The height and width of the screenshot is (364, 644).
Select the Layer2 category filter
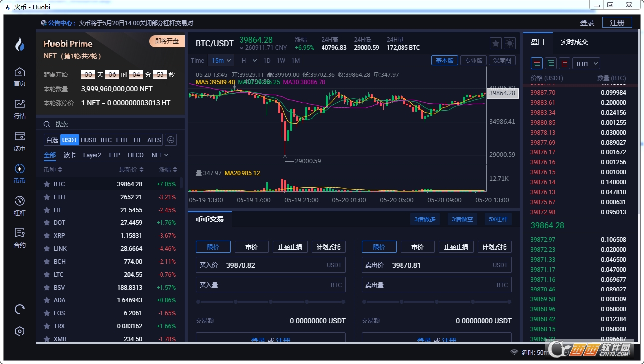click(92, 155)
